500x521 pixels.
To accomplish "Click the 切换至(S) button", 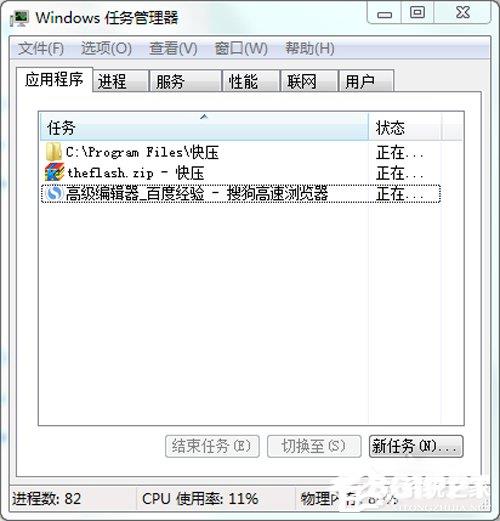I will coord(314,446).
